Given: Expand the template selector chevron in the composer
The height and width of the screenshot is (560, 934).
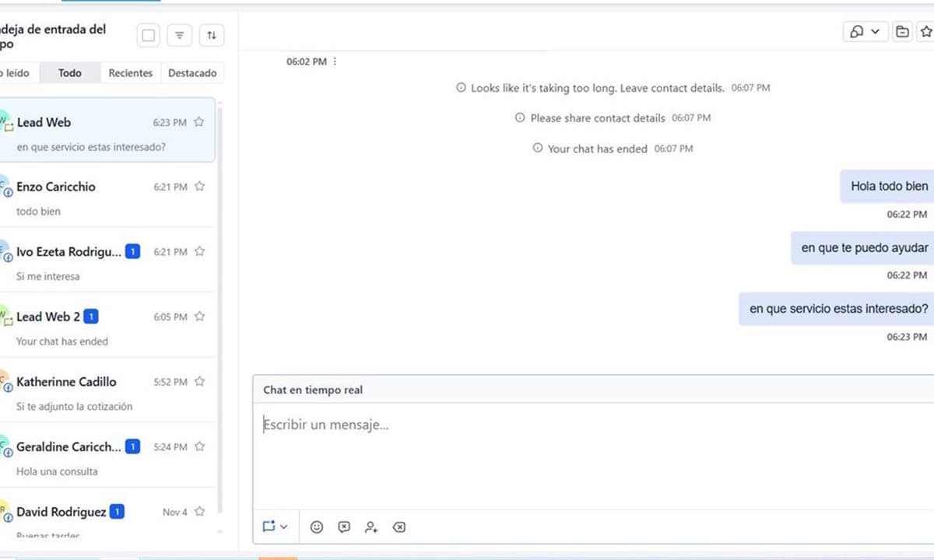Looking at the screenshot, I should (283, 527).
